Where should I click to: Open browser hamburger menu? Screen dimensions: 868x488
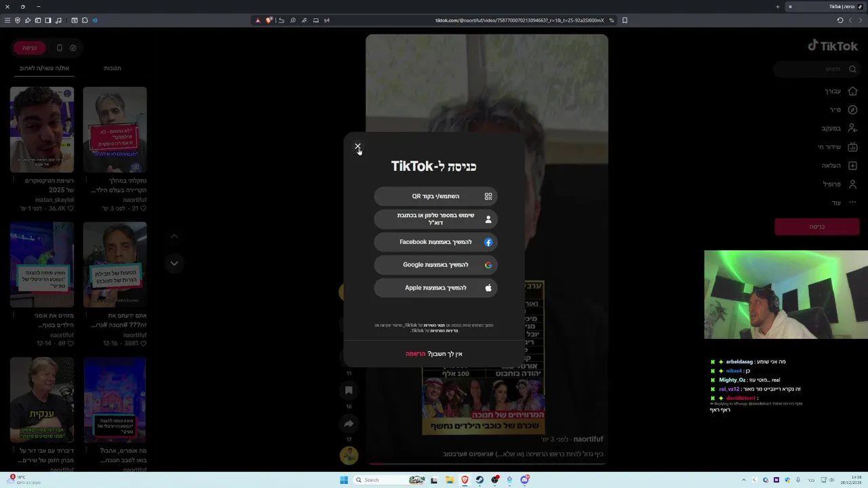7,20
